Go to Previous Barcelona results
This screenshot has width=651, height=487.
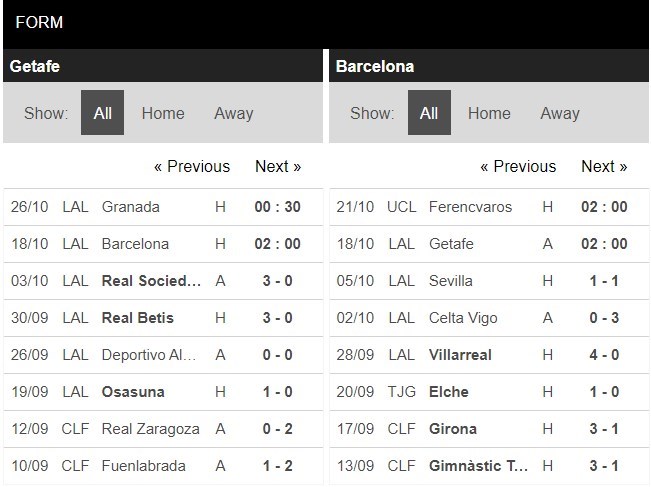518,166
